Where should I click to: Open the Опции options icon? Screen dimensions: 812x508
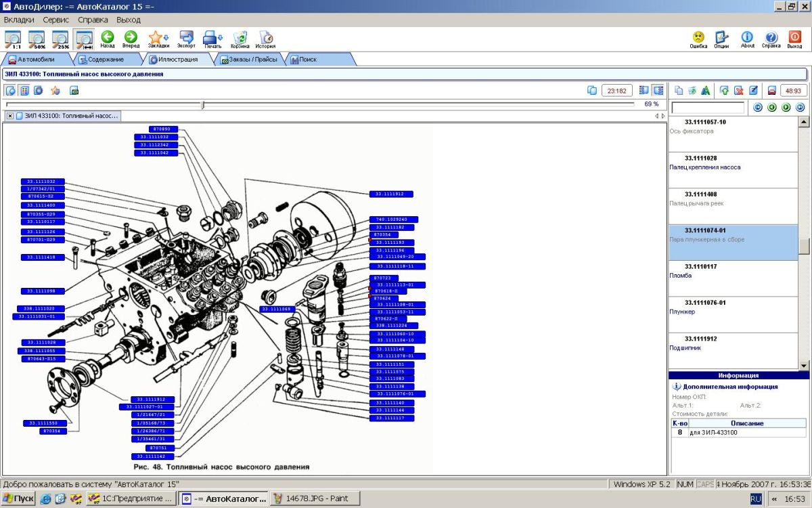721,39
